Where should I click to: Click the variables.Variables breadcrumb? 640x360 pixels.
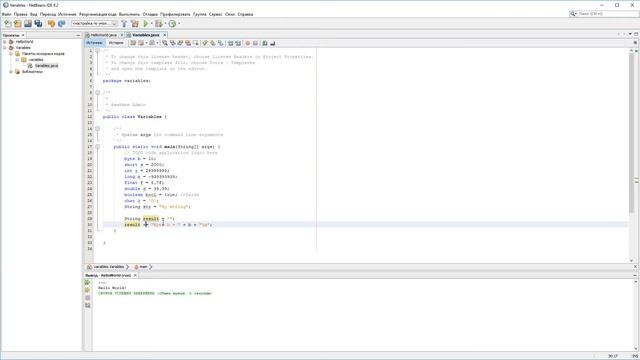[x=109, y=267]
